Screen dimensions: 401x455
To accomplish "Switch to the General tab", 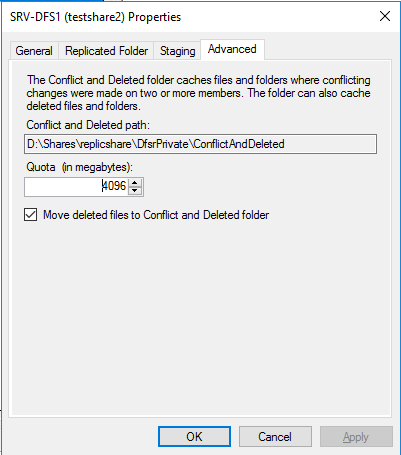I will [x=34, y=51].
